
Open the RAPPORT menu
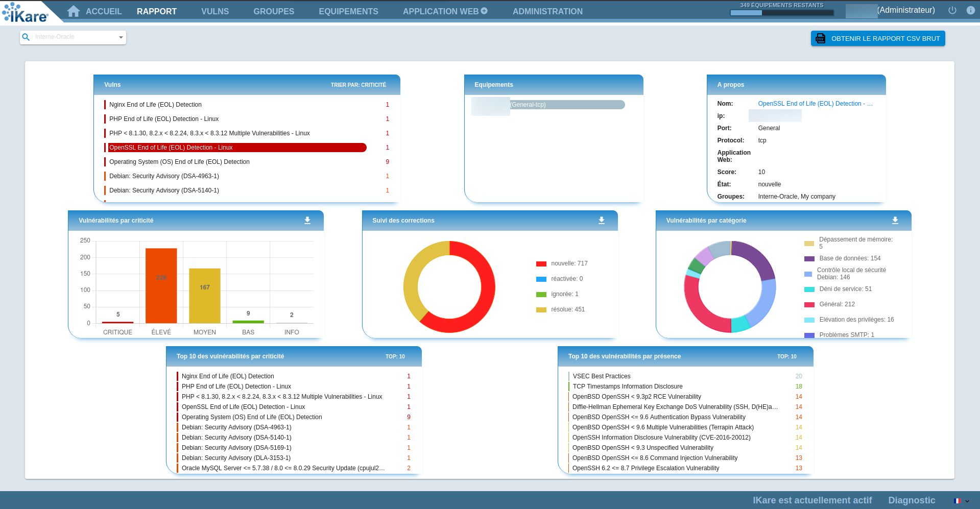157,11
